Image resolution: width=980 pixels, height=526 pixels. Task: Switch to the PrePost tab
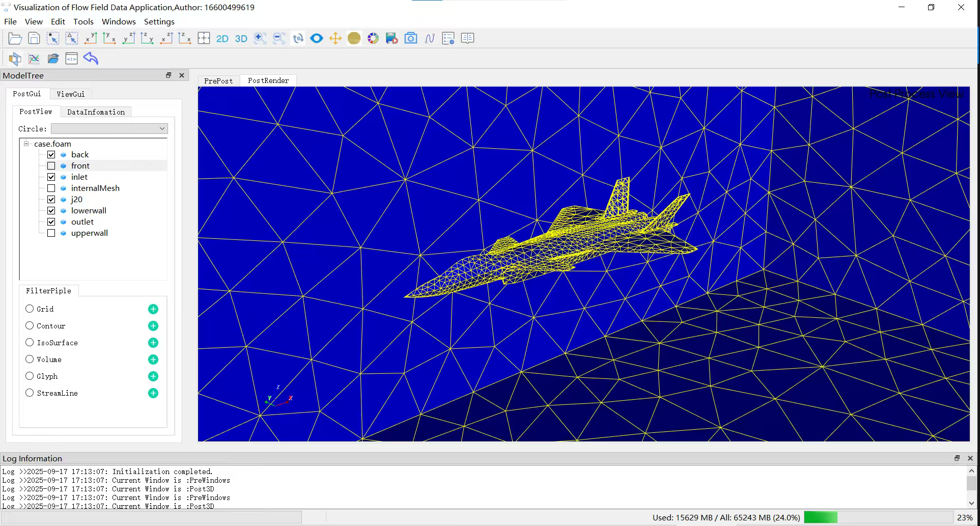[x=218, y=81]
